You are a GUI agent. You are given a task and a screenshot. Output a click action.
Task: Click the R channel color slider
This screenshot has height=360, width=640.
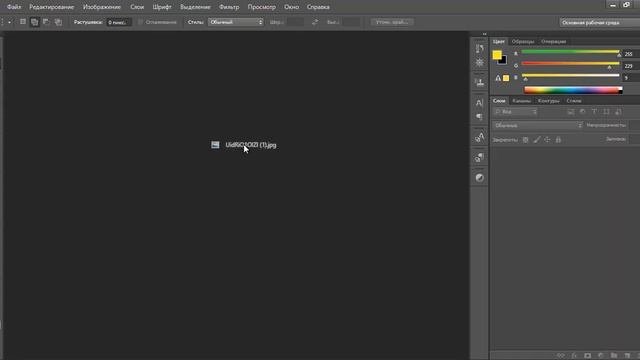pos(570,52)
